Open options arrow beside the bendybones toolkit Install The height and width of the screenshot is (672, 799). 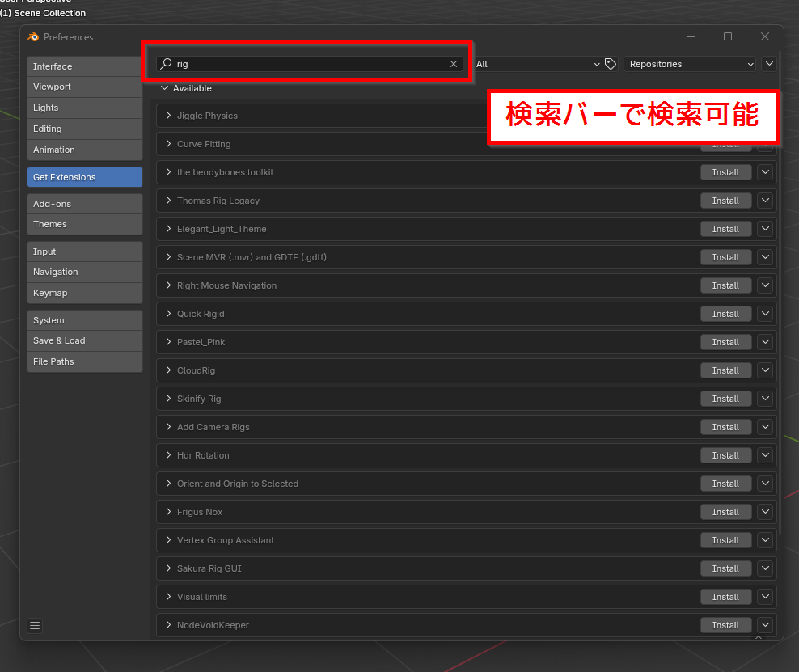765,172
